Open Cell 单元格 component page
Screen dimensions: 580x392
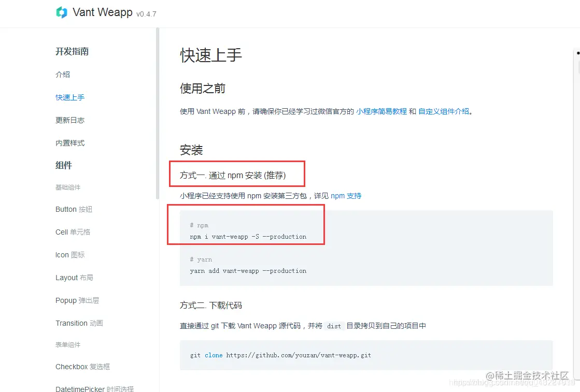click(x=73, y=232)
